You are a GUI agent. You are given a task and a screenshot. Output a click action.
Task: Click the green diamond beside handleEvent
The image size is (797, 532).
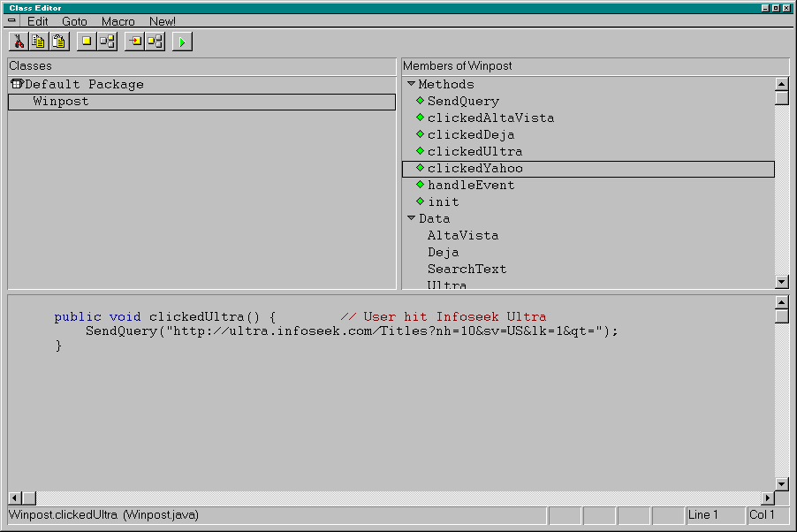[420, 184]
